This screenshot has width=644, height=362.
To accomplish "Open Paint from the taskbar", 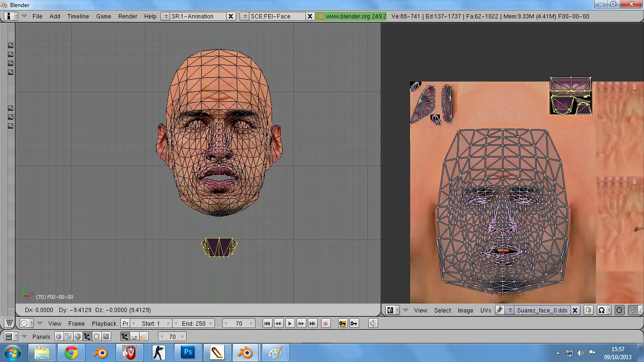I will 276,353.
